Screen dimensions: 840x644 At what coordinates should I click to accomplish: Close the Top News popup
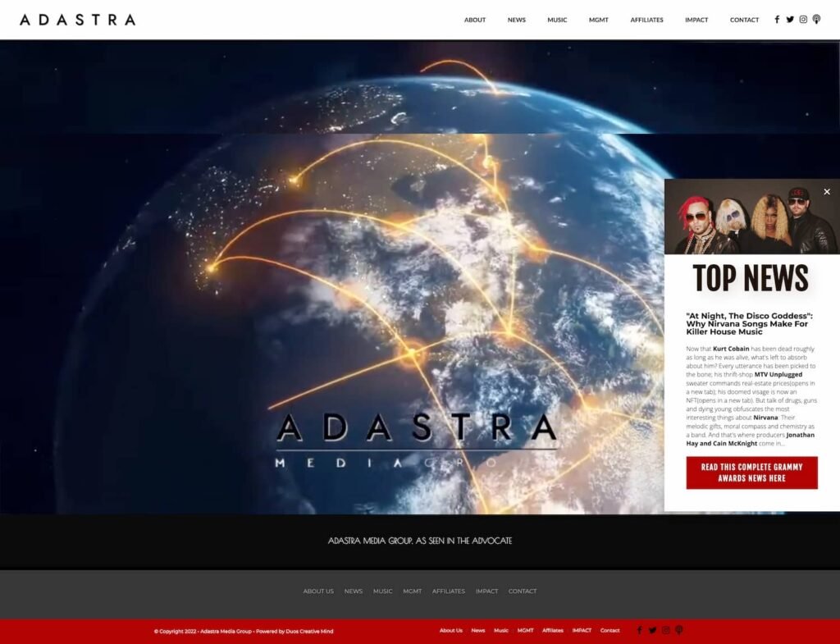pyautogui.click(x=827, y=192)
